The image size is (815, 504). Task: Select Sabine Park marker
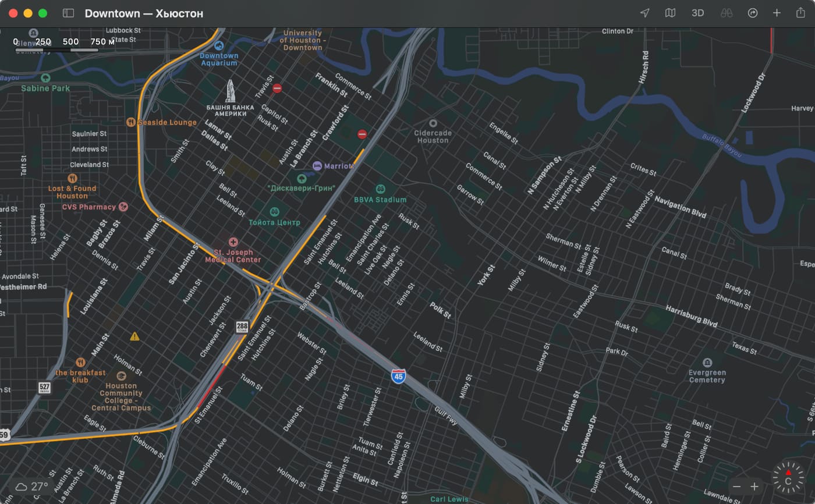pyautogui.click(x=45, y=77)
